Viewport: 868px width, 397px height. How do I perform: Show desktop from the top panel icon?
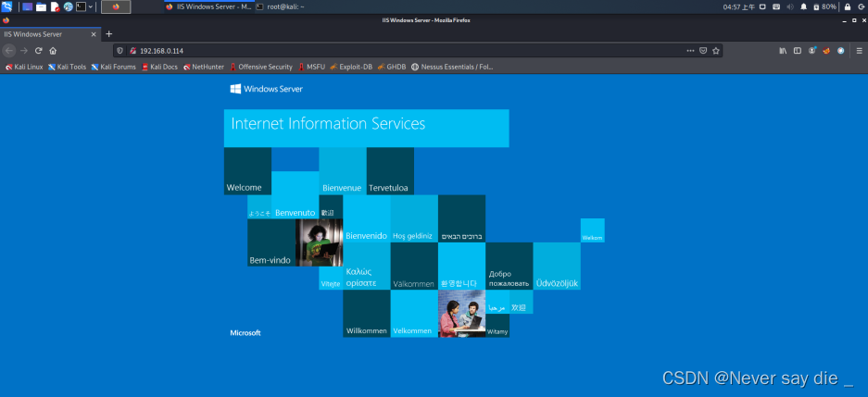pos(27,6)
